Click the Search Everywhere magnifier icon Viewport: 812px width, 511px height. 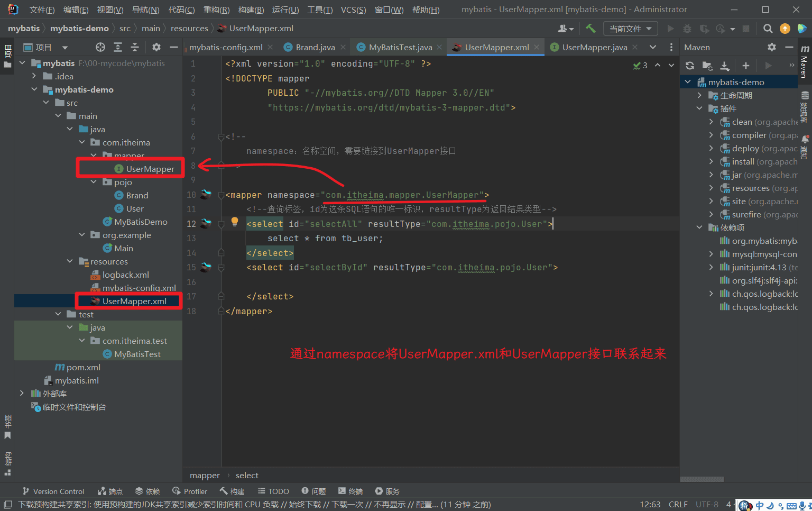768,29
